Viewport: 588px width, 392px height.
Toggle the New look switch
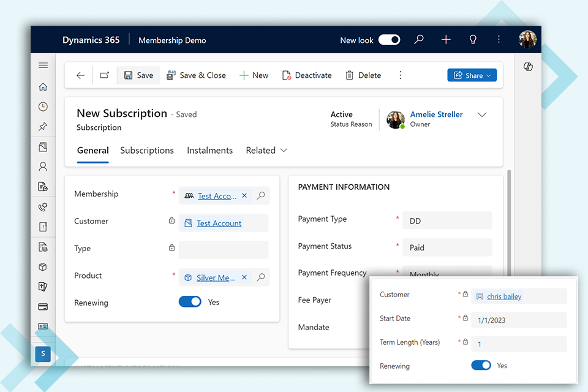pos(389,40)
